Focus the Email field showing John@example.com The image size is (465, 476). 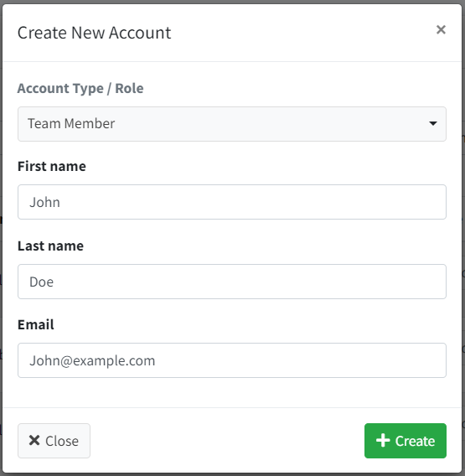tap(232, 360)
